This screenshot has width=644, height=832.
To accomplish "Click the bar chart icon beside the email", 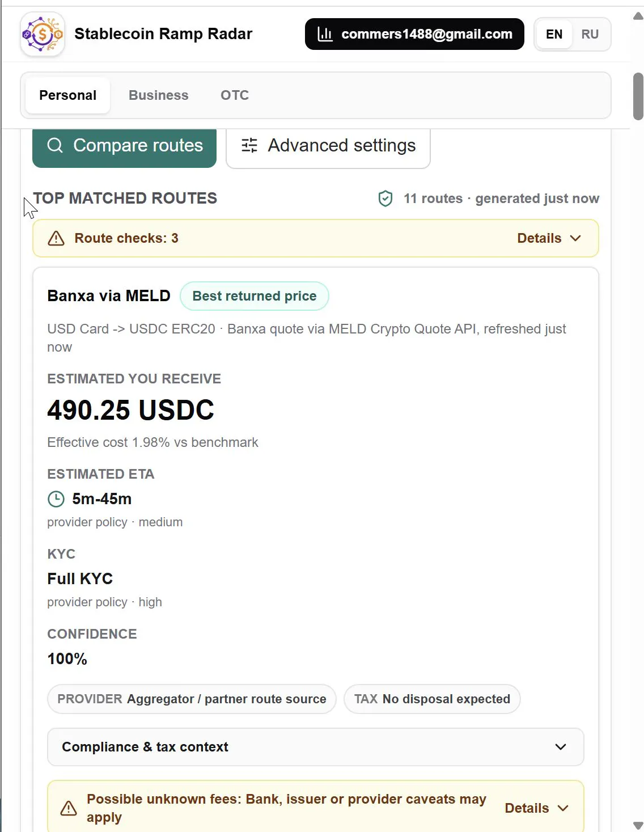I will [325, 34].
